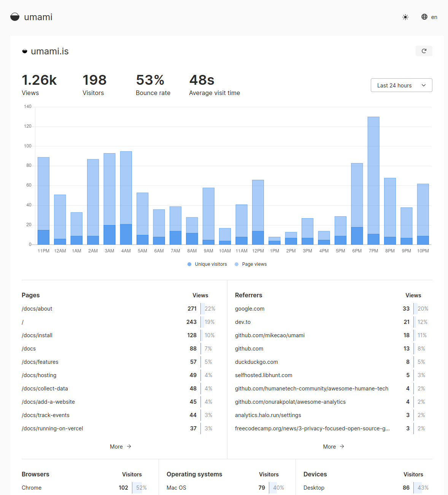Open the language selector globe icon
The image size is (448, 495).
(x=424, y=17)
